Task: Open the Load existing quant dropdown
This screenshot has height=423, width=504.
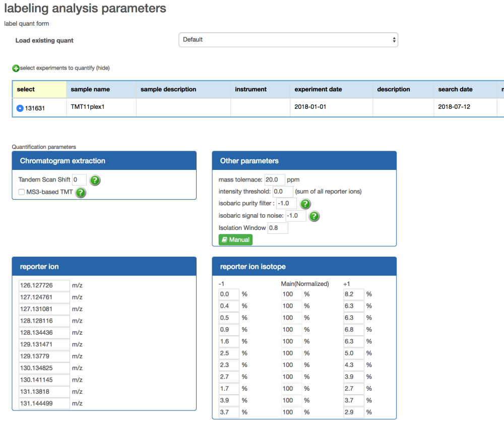Action: 288,40
